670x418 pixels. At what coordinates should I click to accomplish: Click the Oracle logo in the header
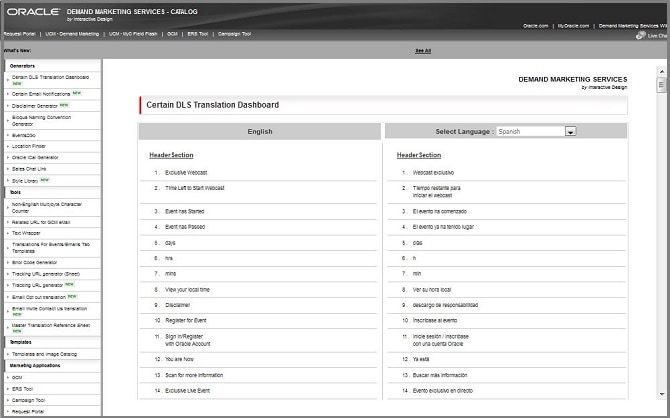pyautogui.click(x=33, y=12)
